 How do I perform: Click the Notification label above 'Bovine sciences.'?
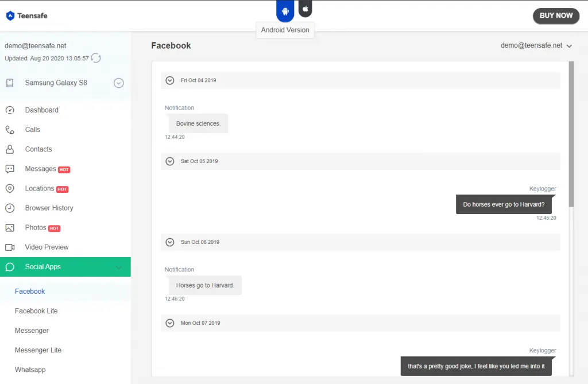tap(179, 108)
